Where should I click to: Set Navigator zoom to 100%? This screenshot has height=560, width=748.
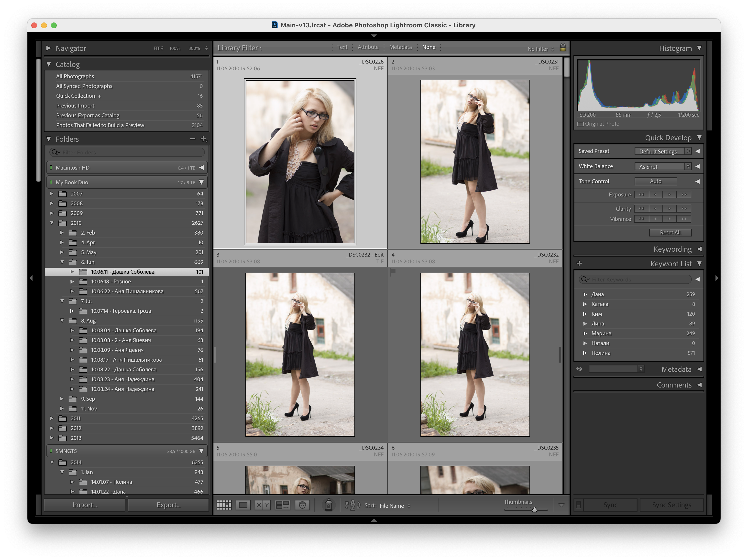(x=175, y=48)
